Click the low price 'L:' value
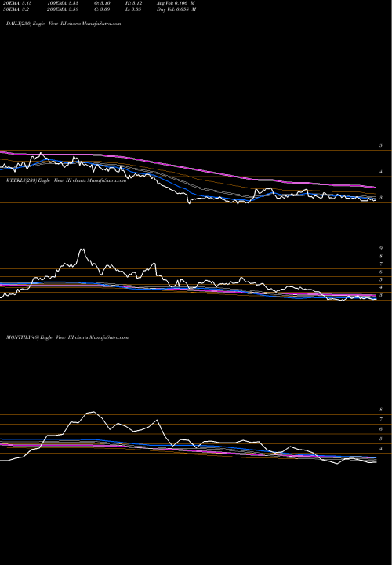 click(134, 9)
